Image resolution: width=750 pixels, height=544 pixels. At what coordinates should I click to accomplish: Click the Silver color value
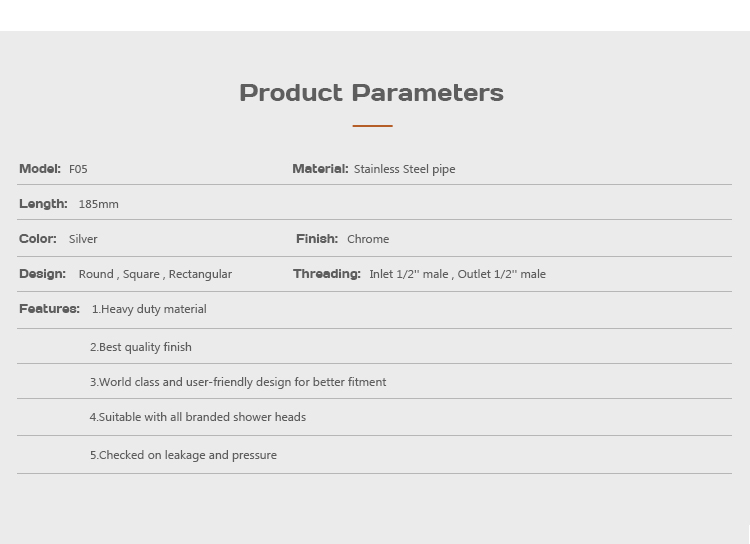[83, 240]
